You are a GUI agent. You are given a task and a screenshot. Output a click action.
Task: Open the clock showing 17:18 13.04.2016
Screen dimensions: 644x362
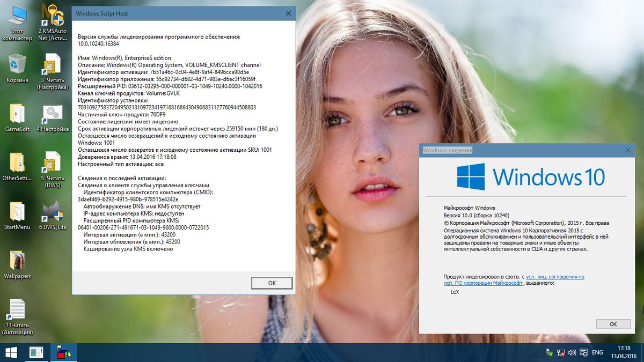(x=624, y=352)
